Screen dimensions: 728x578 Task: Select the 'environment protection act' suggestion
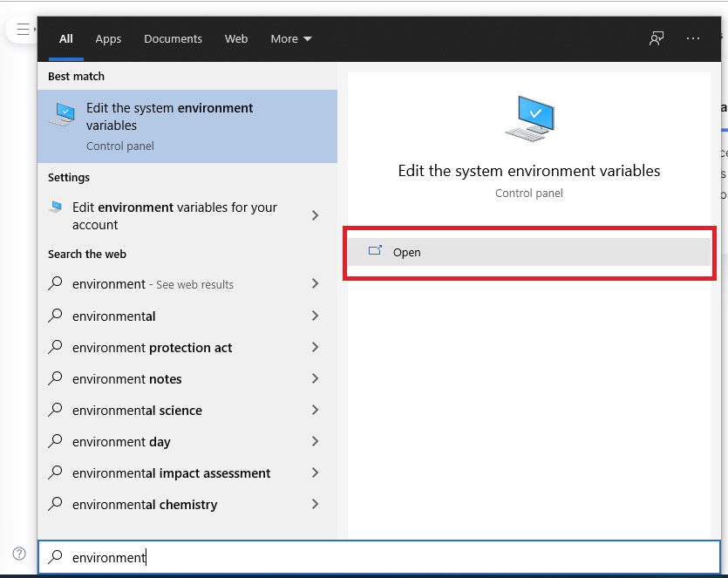coord(187,347)
